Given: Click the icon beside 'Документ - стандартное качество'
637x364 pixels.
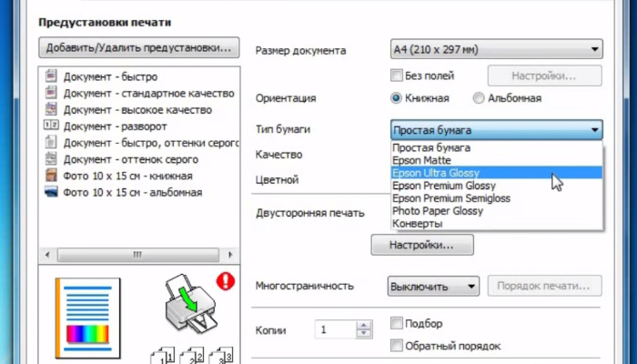Looking at the screenshot, I should point(51,93).
